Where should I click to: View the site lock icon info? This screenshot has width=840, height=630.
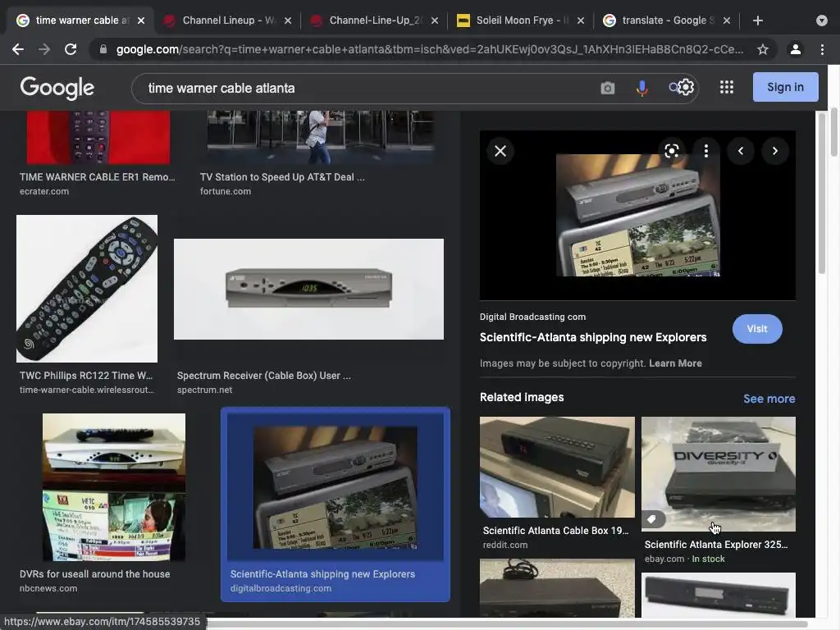click(103, 49)
